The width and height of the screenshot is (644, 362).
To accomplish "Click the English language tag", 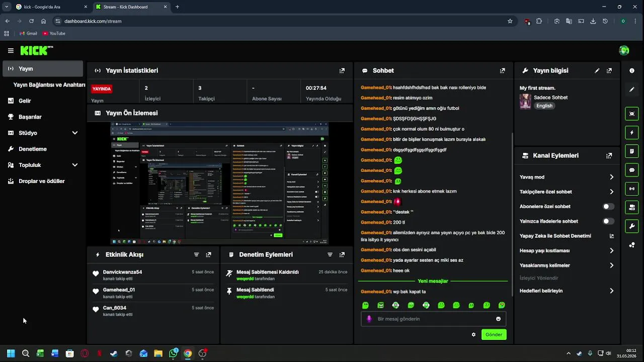I will point(544,106).
